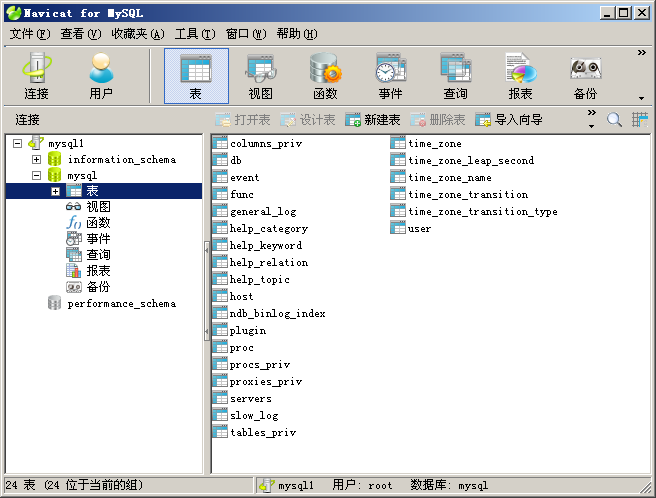Open the 函数 (Function) toolbar icon
The height and width of the screenshot is (498, 656).
coord(325,76)
